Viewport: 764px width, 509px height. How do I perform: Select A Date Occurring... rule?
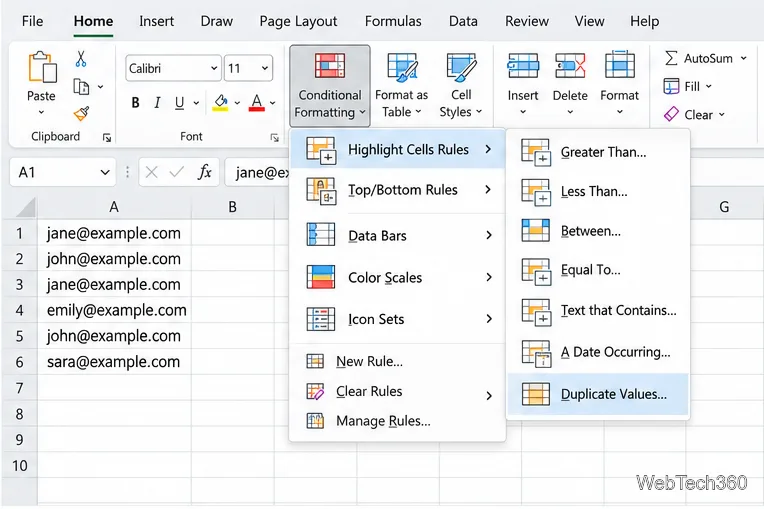pos(598,352)
